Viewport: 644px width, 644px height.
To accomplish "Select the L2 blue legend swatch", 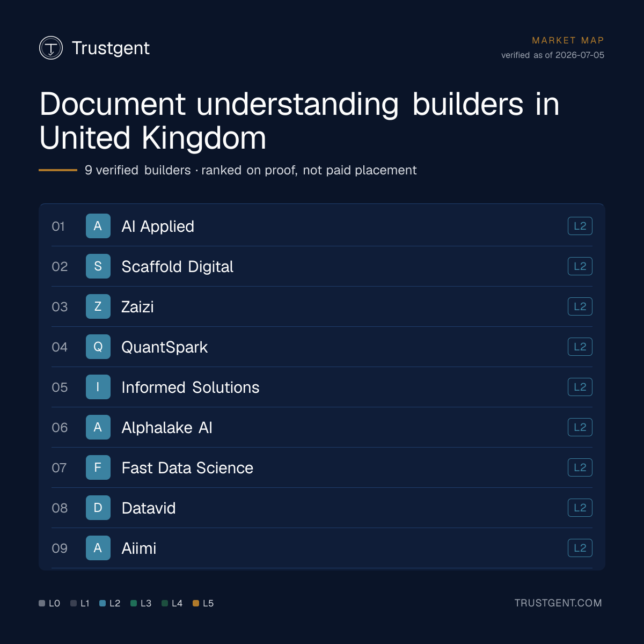I will click(x=103, y=603).
